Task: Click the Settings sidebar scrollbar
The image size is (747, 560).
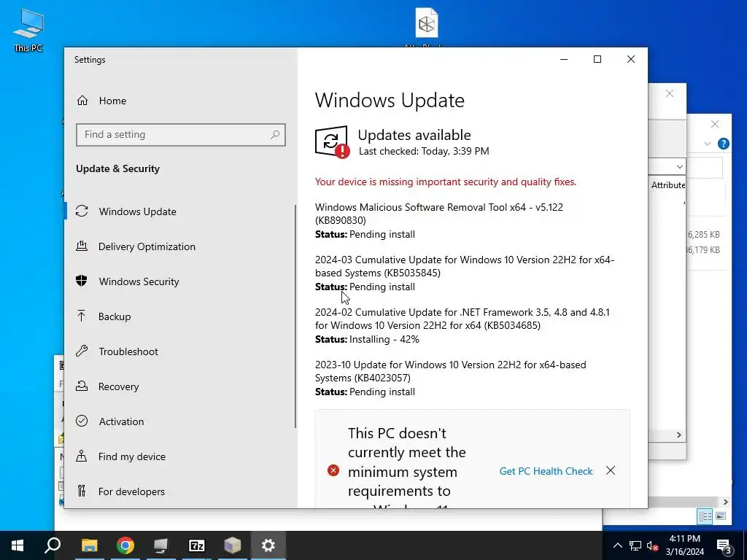Action: click(x=295, y=316)
